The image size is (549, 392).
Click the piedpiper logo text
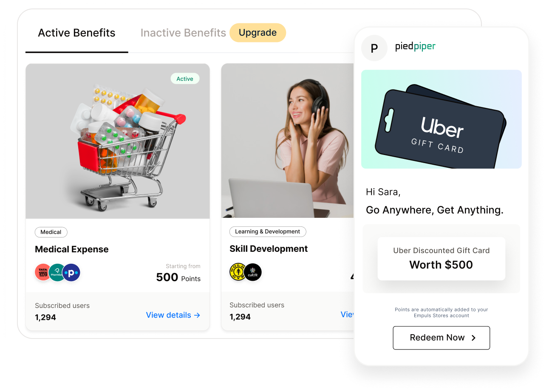click(415, 46)
